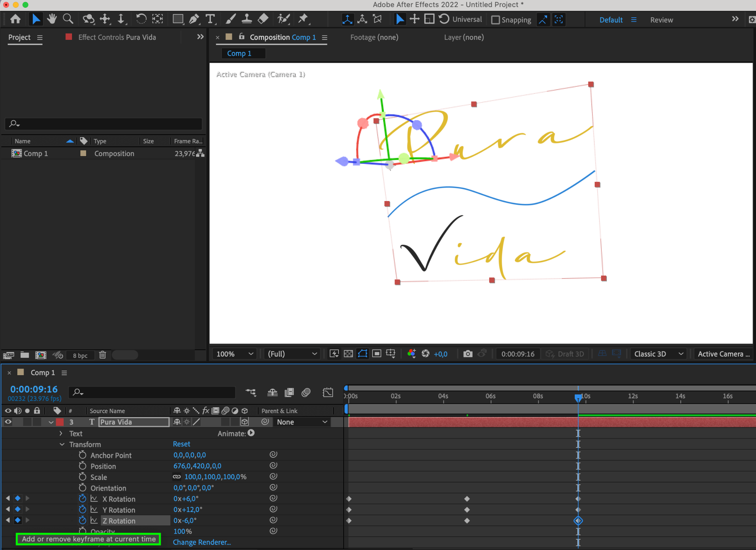The width and height of the screenshot is (756, 550).
Task: Expand the Text property group
Action: (61, 433)
